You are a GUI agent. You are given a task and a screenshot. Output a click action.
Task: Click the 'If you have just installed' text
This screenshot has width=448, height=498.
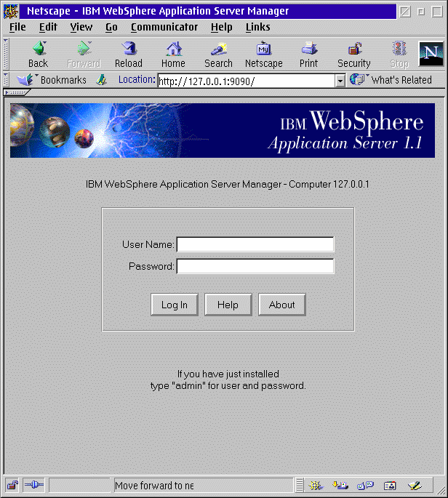[x=228, y=374]
